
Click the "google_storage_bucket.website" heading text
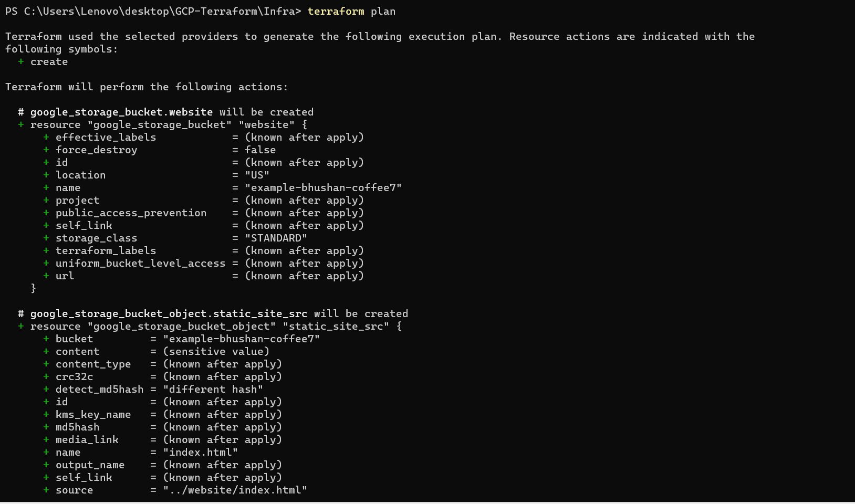click(x=121, y=112)
